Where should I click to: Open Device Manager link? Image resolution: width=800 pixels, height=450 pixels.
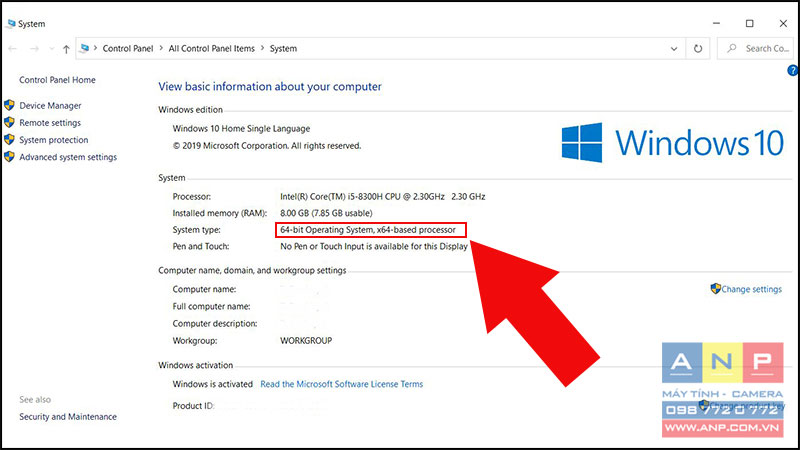[50, 106]
